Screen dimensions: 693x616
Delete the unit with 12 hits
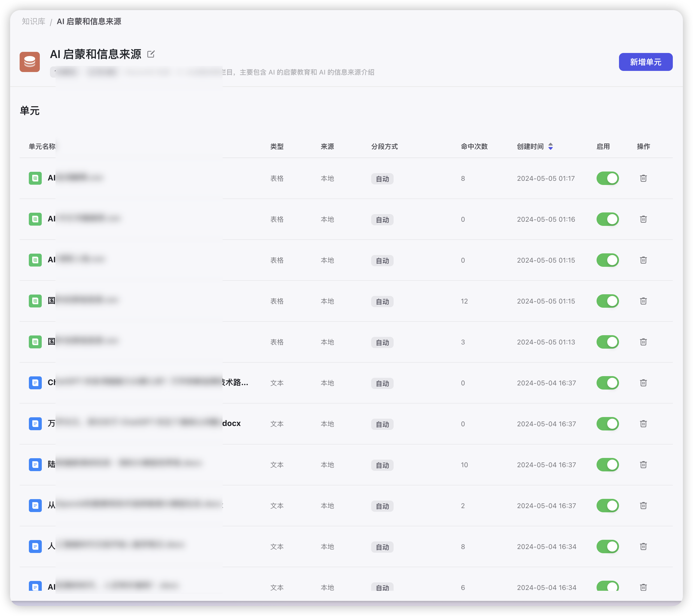(643, 301)
